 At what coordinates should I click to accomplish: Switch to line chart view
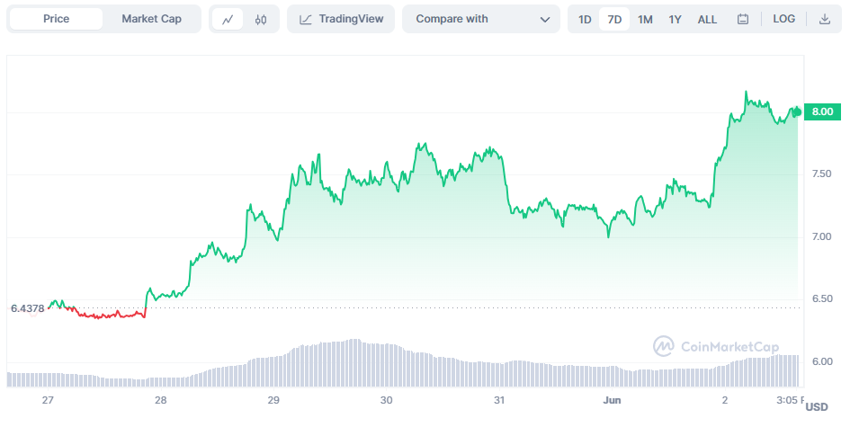pyautogui.click(x=228, y=19)
